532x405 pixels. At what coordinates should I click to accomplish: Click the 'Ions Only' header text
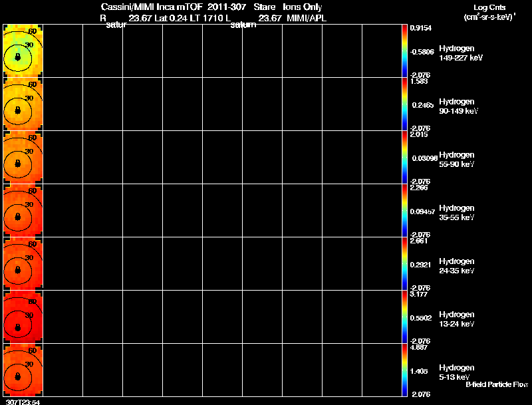[x=303, y=7]
